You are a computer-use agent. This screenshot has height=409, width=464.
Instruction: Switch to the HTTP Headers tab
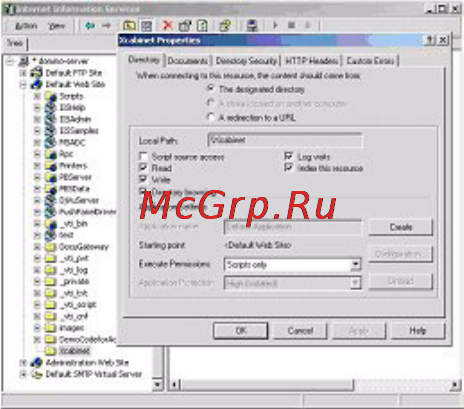312,61
